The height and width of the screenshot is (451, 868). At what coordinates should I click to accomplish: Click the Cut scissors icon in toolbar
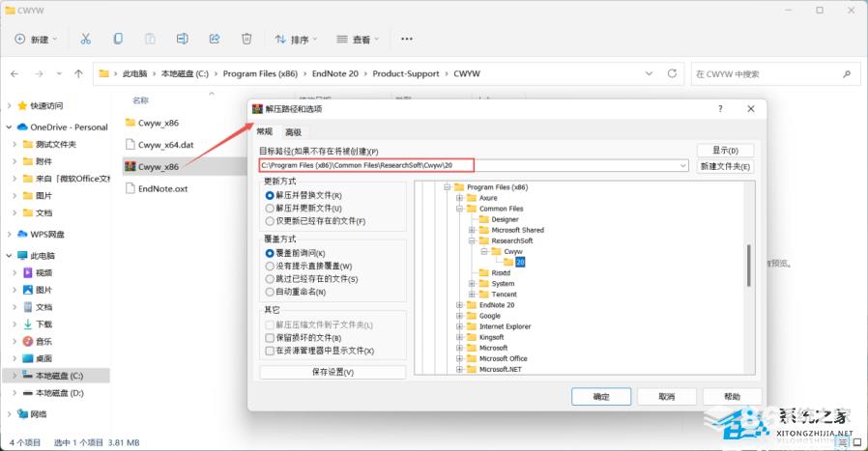[x=85, y=39]
